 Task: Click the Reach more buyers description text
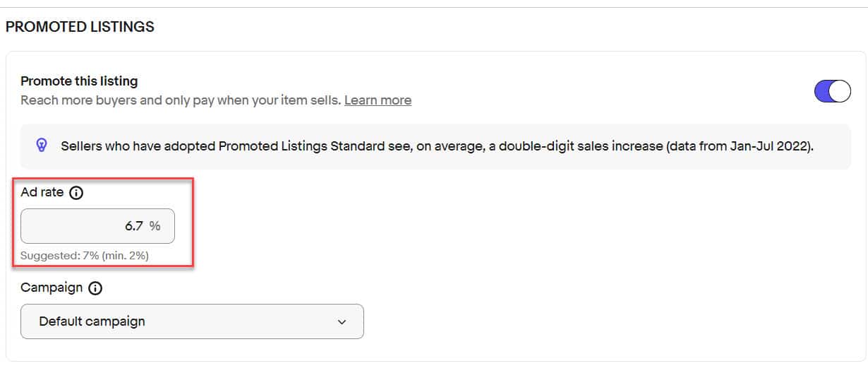pyautogui.click(x=181, y=100)
